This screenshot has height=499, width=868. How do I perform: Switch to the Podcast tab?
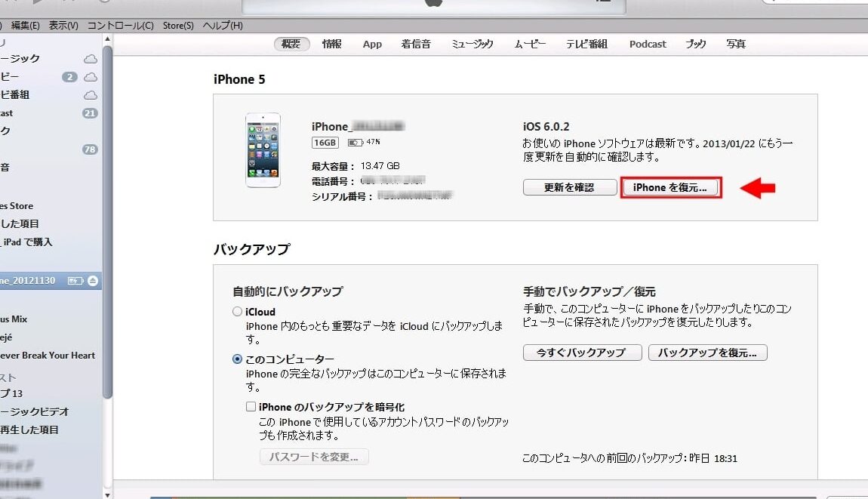click(x=648, y=45)
